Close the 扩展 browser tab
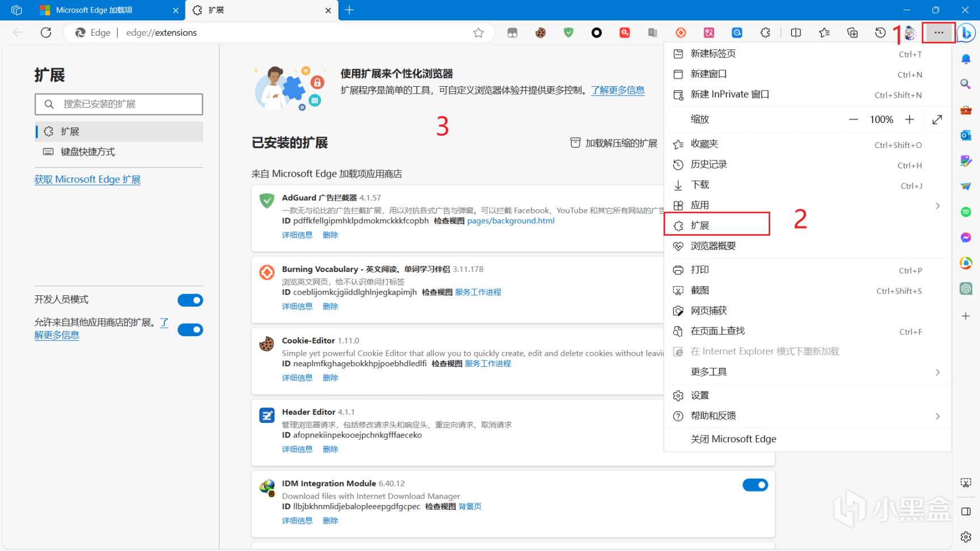Viewport: 980px width, 551px height. pos(328,10)
